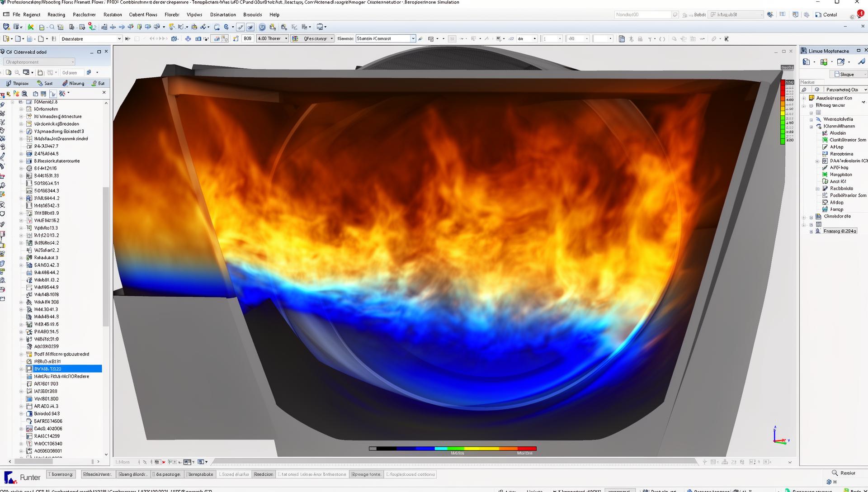Click the first icon in Limue Moptoneche panel toolbar
The width and height of the screenshot is (868, 492).
click(x=806, y=62)
